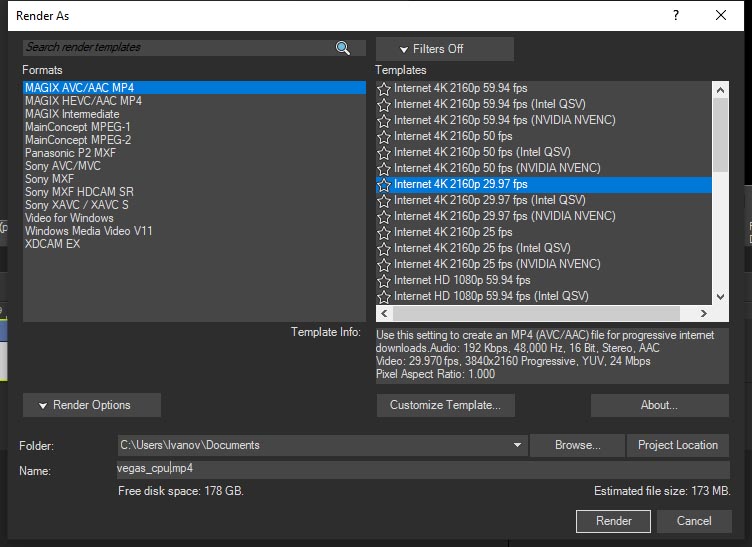This screenshot has height=547, width=752.
Task: Pick Sony XAVC / XAVC S format
Action: click(x=194, y=204)
